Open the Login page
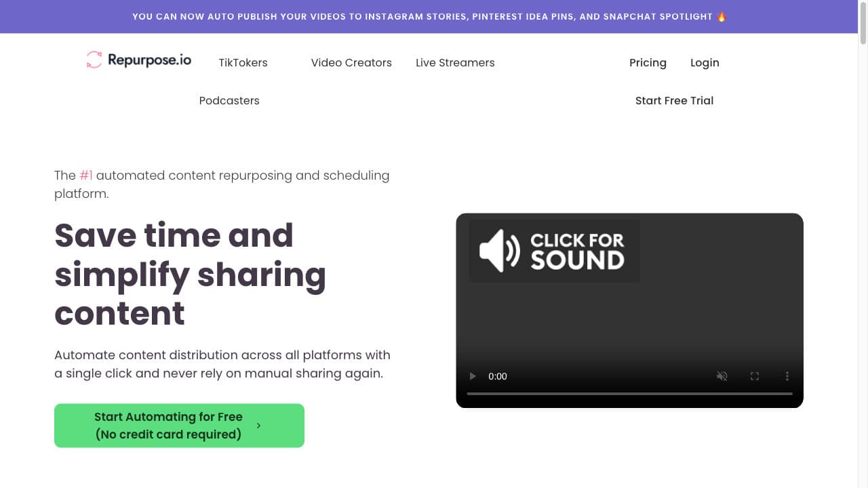This screenshot has height=488, width=868. (x=705, y=62)
